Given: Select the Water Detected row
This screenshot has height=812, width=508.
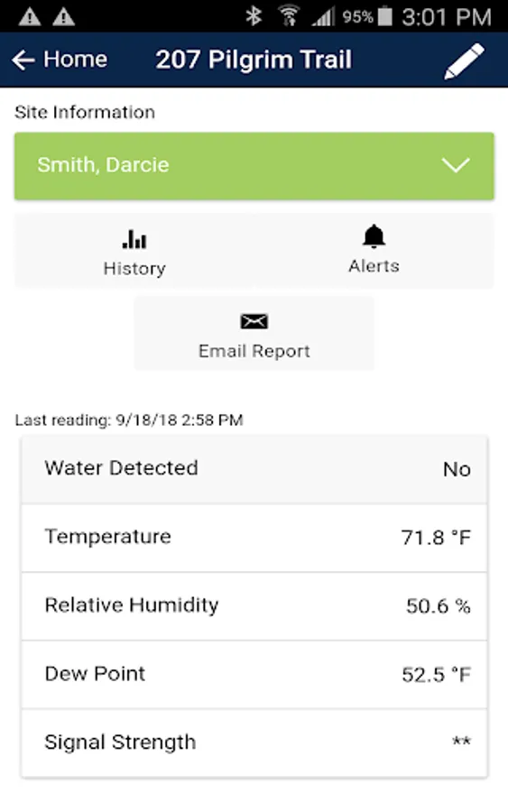Looking at the screenshot, I should click(254, 470).
